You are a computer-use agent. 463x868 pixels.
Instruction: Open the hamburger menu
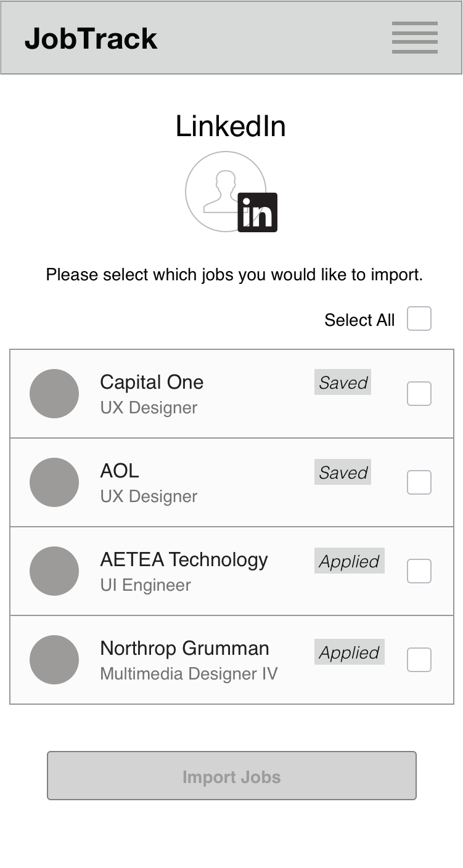click(414, 38)
